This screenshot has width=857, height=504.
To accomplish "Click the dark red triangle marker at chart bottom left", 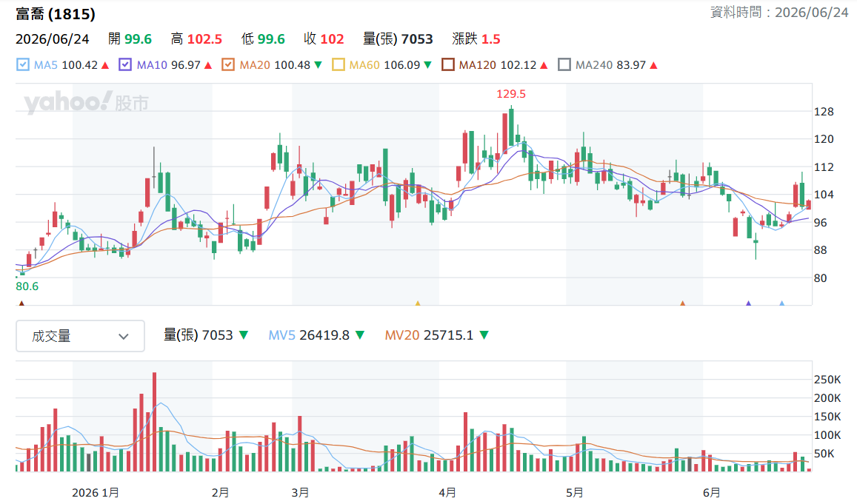I will pyautogui.click(x=22, y=303).
